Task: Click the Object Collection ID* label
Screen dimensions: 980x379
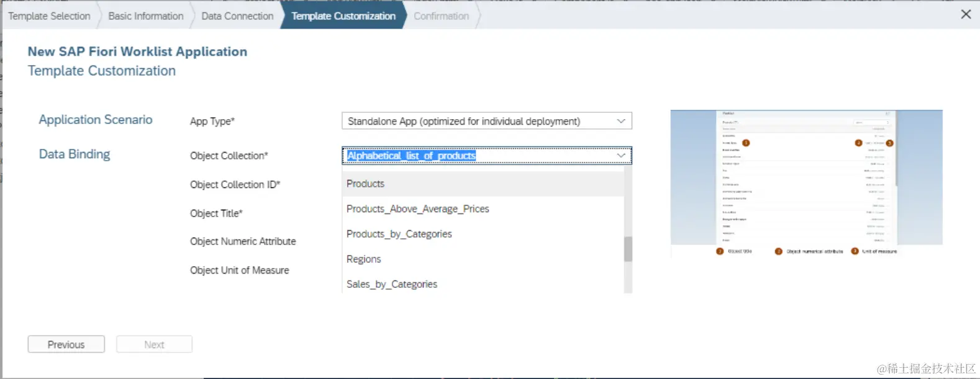Action: click(235, 185)
